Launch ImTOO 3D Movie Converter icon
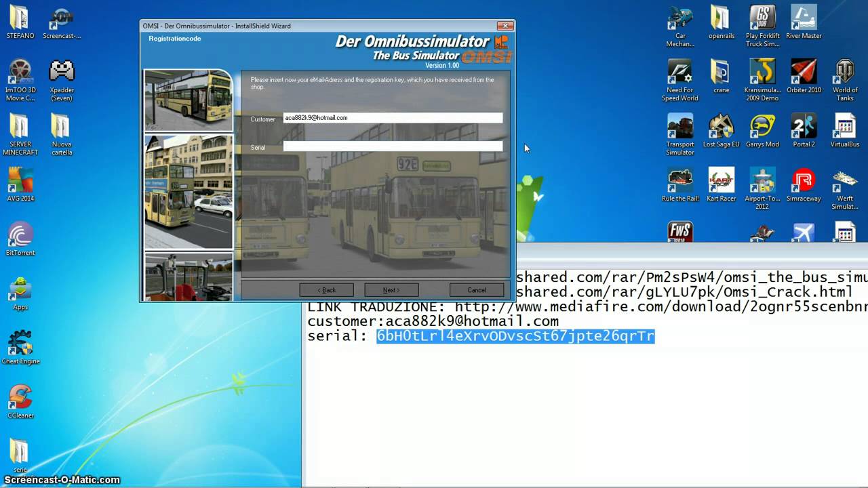The image size is (868, 488). pos(20,81)
